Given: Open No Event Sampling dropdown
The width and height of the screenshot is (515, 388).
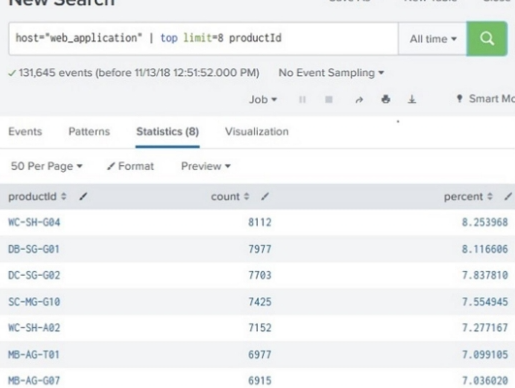Looking at the screenshot, I should click(x=331, y=73).
